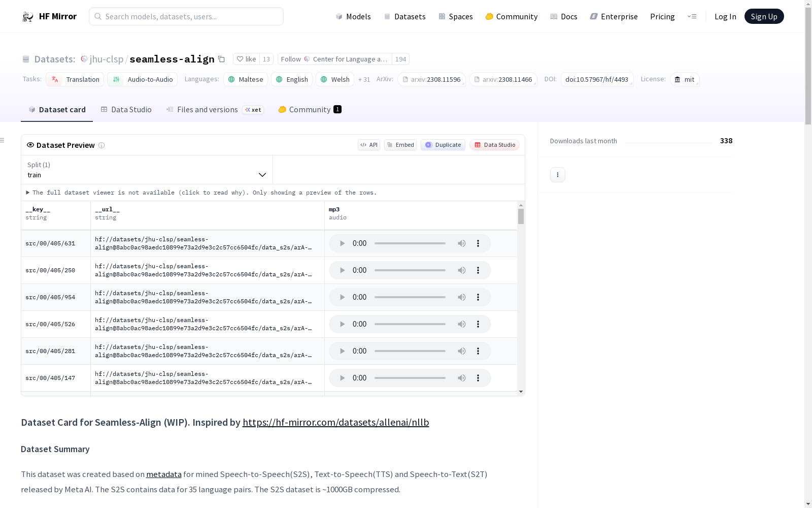Select the Audio-to-Audio task tag
The height and width of the screenshot is (508, 812).
[x=143, y=80]
